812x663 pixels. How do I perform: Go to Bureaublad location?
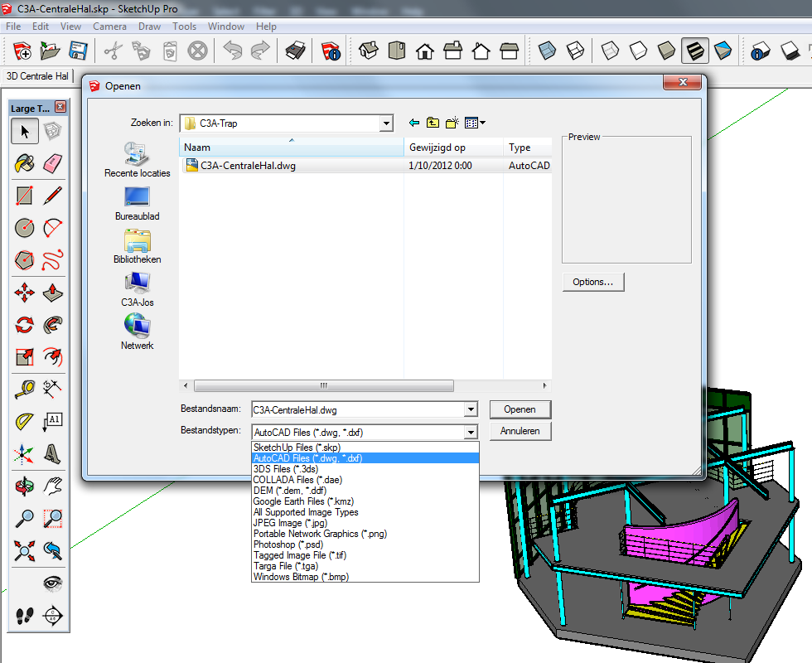pyautogui.click(x=138, y=204)
